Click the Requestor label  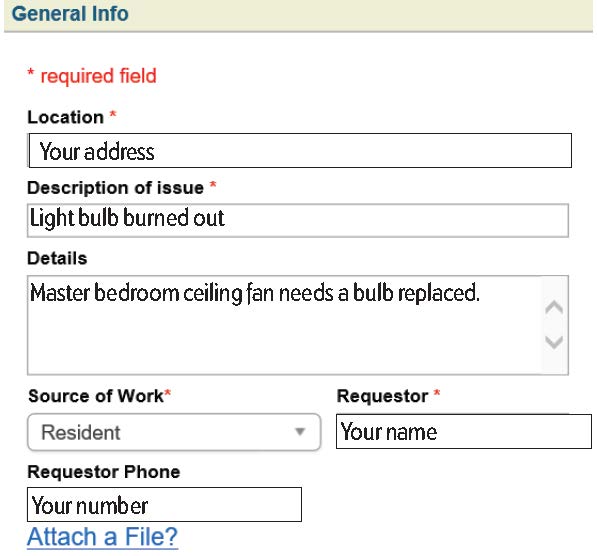coord(382,396)
